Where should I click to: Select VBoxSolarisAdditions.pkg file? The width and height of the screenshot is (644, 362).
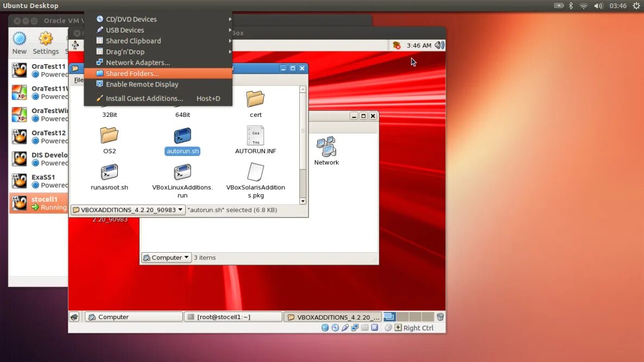(255, 181)
